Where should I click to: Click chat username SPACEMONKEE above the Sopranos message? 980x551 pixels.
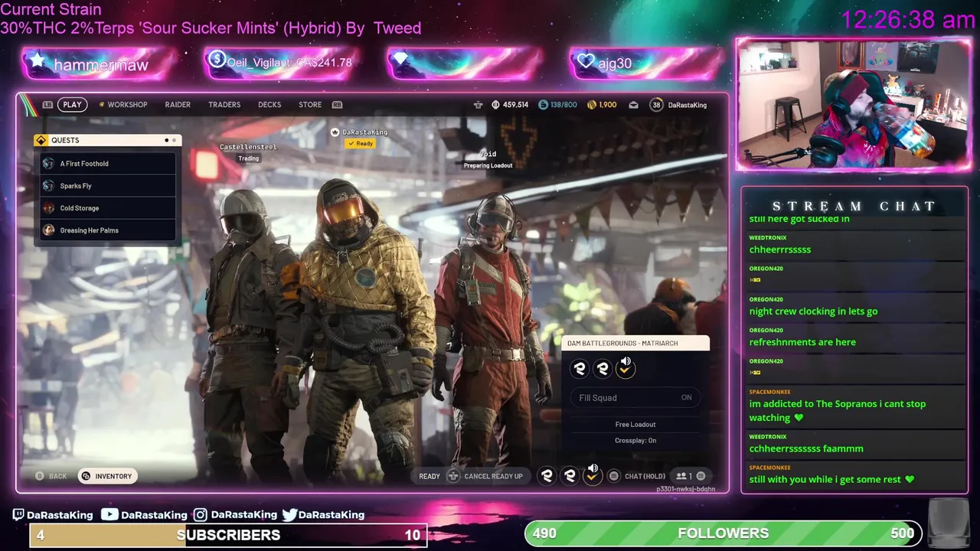pyautogui.click(x=769, y=392)
